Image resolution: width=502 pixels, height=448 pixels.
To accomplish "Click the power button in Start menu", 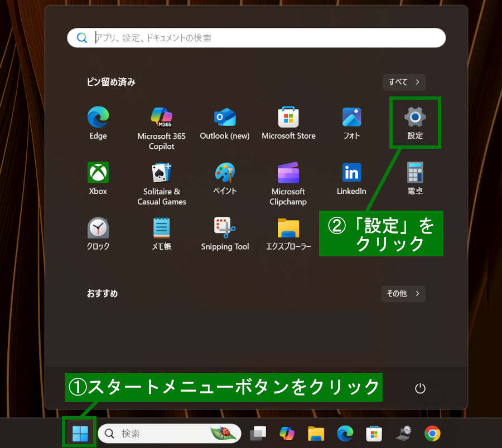I will [420, 388].
